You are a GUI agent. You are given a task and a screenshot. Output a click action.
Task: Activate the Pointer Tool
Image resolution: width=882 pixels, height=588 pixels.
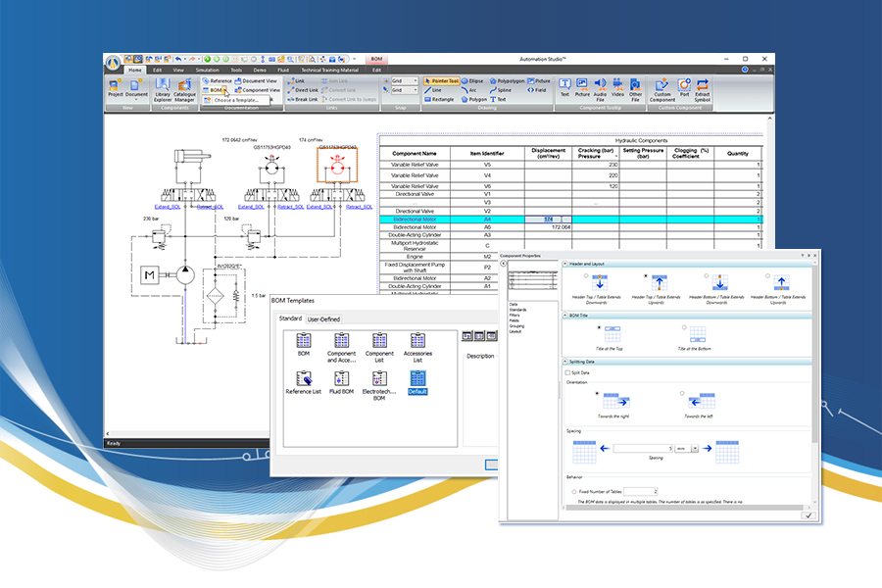tap(442, 81)
